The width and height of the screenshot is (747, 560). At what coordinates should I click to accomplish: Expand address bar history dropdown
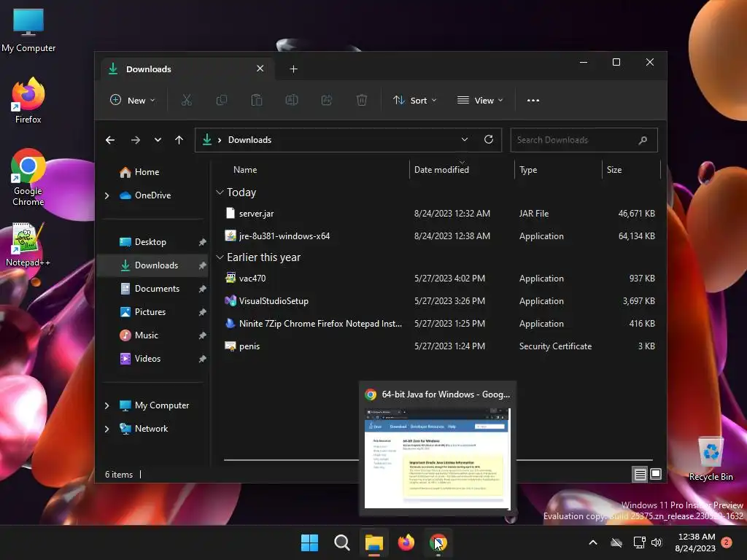tap(465, 139)
